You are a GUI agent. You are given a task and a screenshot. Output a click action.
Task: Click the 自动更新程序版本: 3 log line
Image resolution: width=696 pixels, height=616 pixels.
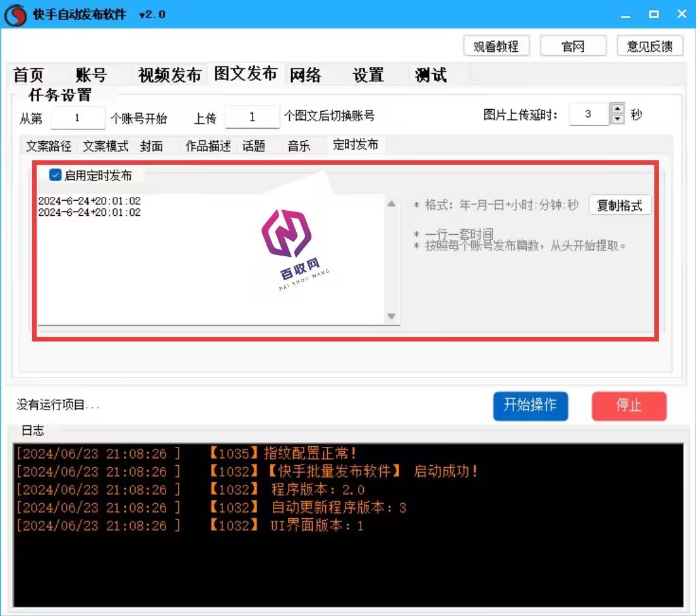click(x=212, y=507)
